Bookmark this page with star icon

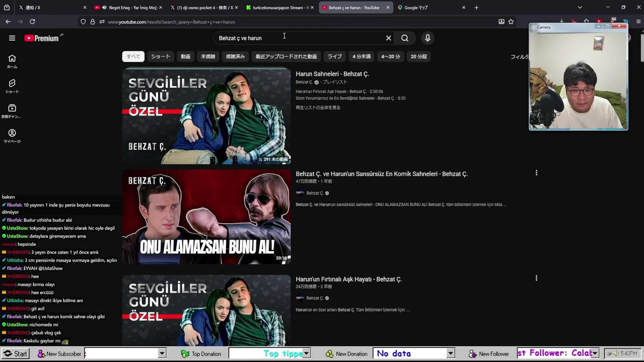(511, 22)
